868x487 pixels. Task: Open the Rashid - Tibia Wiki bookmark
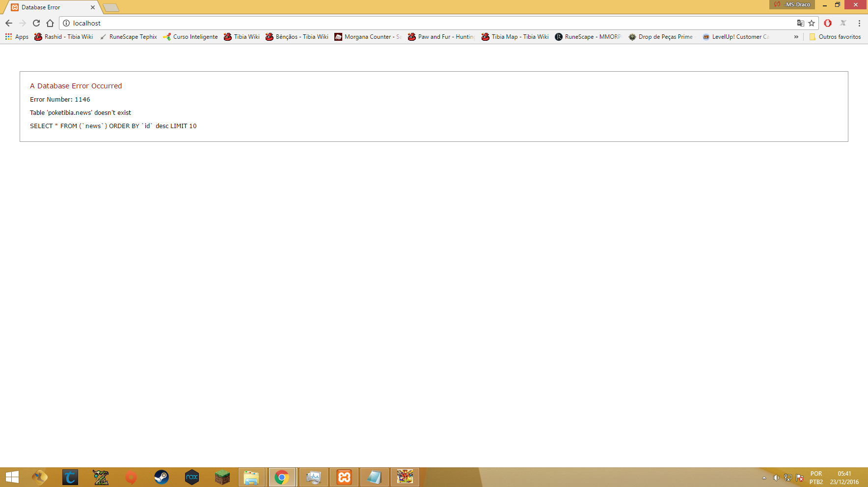tap(64, 37)
